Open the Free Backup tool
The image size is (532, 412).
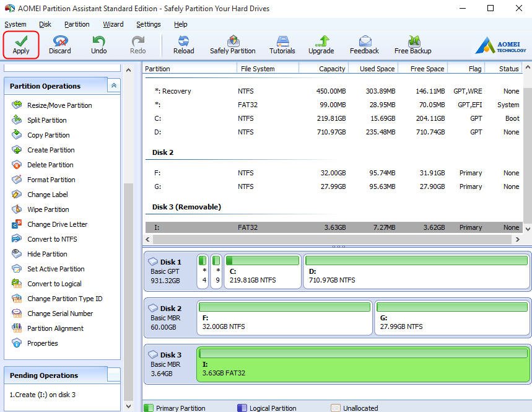point(412,45)
